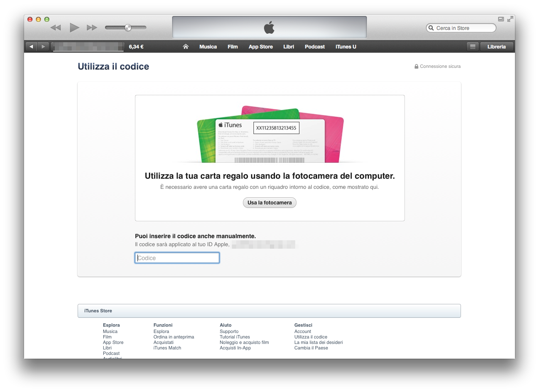The height and width of the screenshot is (392, 539).
Task: Open the Acquistati link
Action: tap(164, 342)
